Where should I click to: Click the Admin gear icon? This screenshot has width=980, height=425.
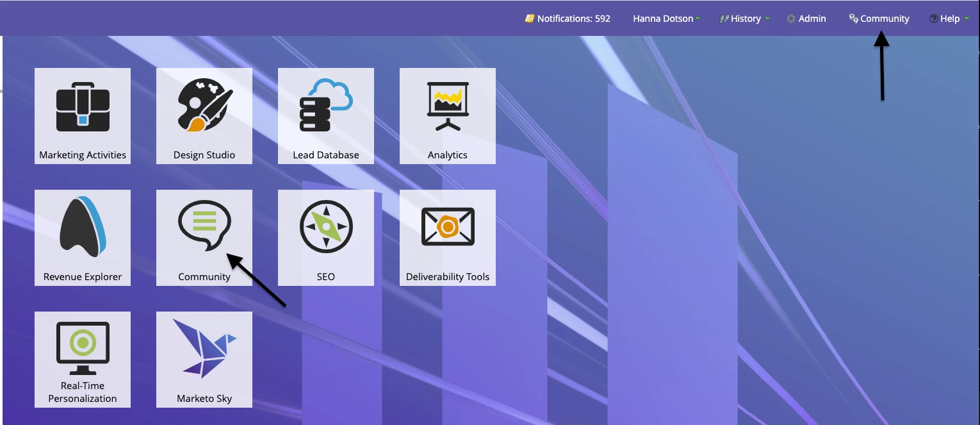pos(791,19)
